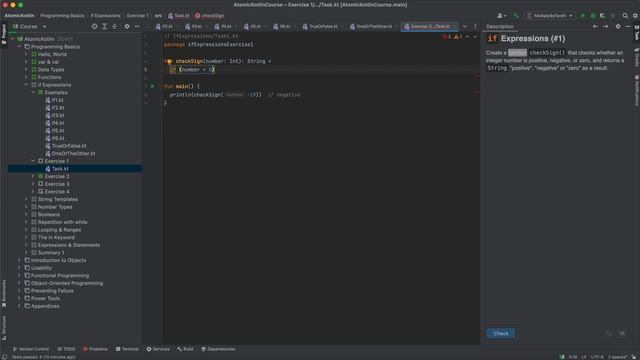Screen dimensions: 640x360
Task: Click checkSign breadcrumb in navigation bar
Action: 209,16
